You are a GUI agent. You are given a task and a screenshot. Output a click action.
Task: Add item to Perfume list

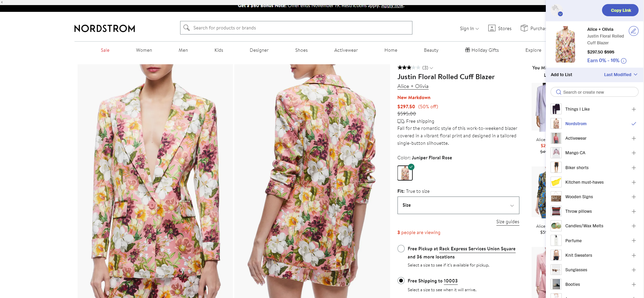pos(634,240)
